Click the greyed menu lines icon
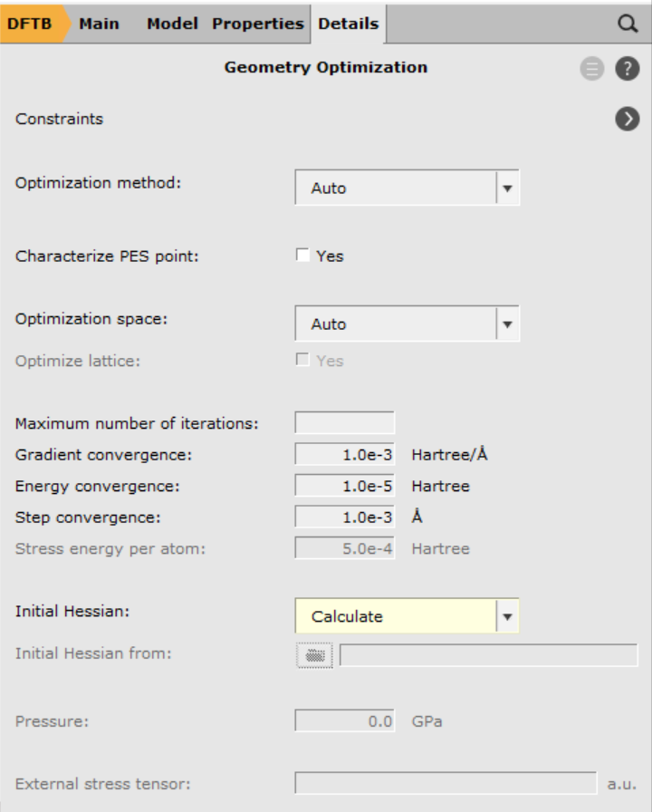 click(x=592, y=68)
